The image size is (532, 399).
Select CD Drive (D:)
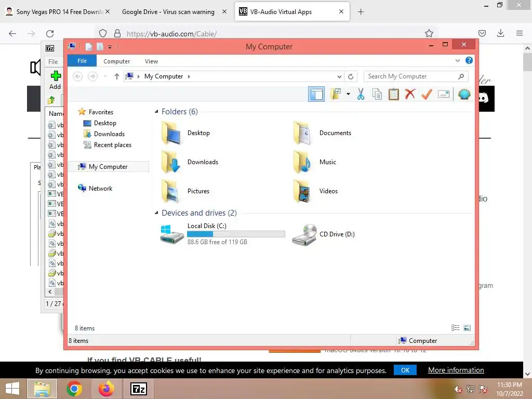coord(323,234)
